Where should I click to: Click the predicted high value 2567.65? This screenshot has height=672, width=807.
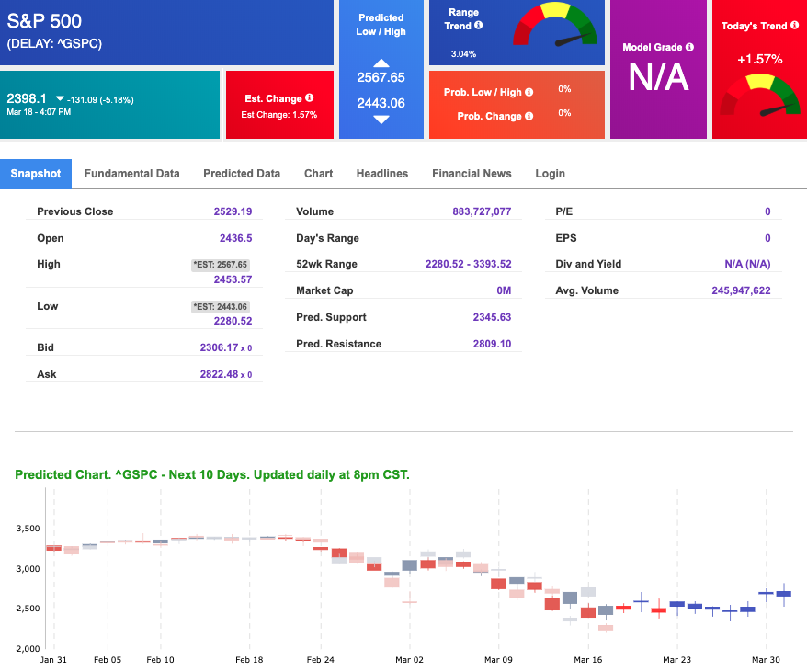point(381,78)
